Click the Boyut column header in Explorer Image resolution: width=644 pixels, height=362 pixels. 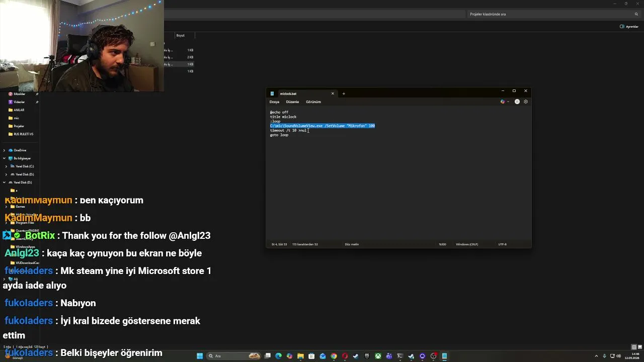[x=180, y=36]
